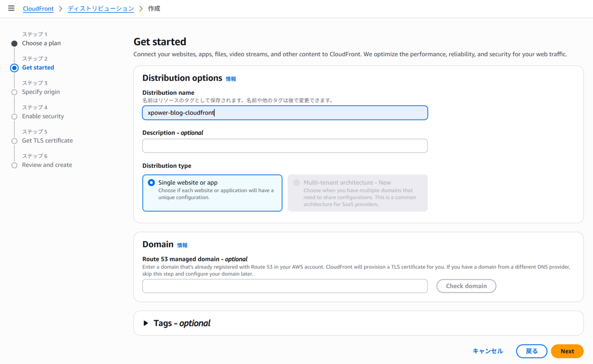Click the キャンセル cancel link
The image size is (593, 364).
point(488,351)
